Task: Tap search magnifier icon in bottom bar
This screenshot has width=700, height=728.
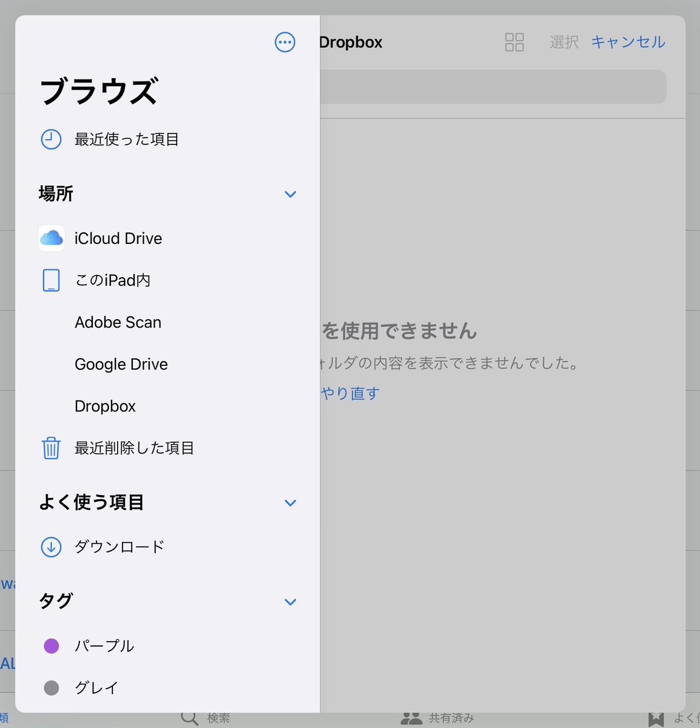Action: tap(189, 718)
